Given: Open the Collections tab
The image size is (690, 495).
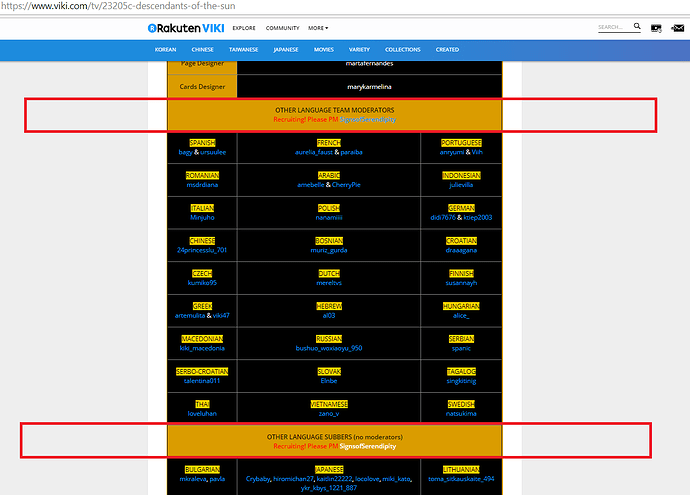Looking at the screenshot, I should [402, 49].
